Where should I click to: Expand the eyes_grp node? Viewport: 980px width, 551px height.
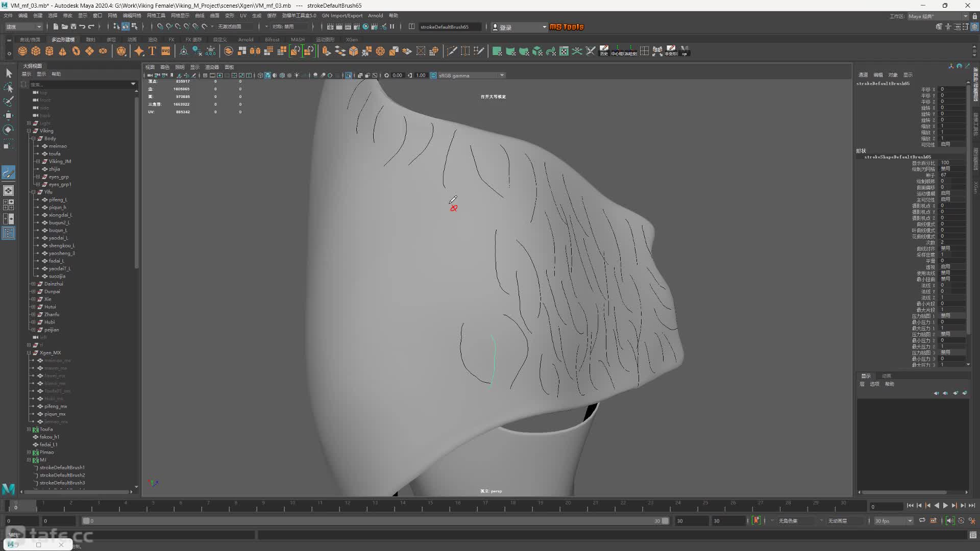(x=38, y=177)
